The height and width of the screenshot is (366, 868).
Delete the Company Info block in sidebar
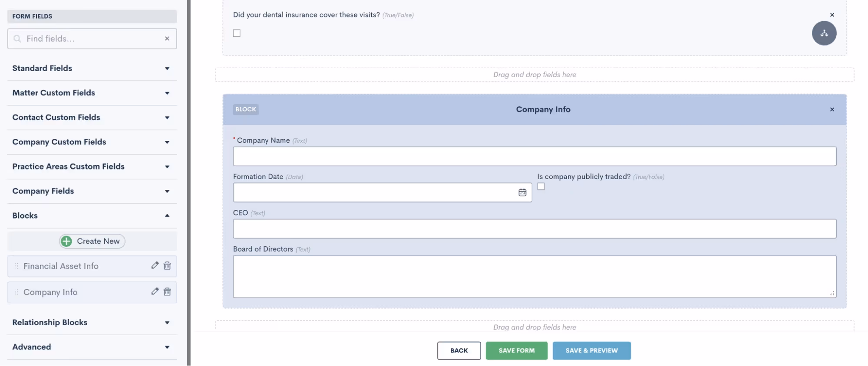[167, 291]
